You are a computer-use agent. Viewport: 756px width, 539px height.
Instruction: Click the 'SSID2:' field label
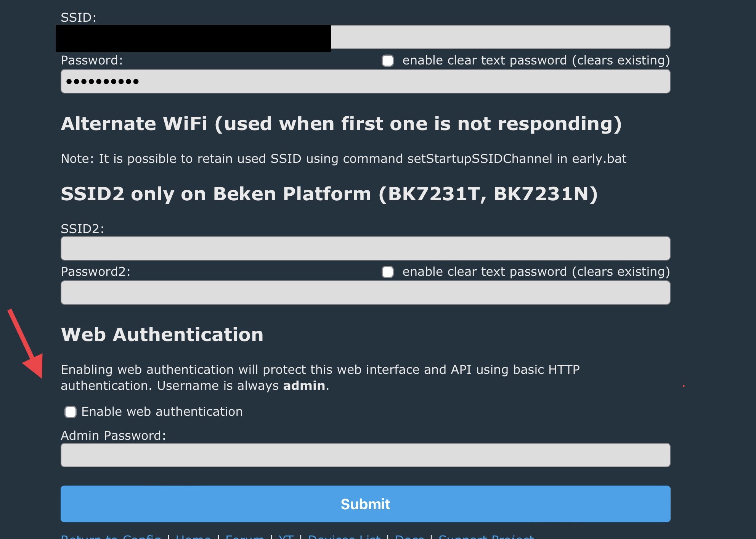[x=82, y=229]
